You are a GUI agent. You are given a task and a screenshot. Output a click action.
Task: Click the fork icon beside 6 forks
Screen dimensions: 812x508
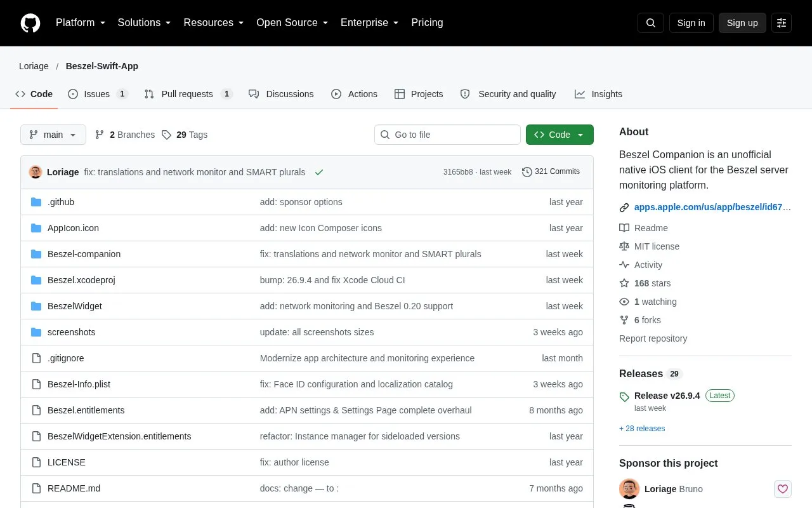pyautogui.click(x=624, y=320)
